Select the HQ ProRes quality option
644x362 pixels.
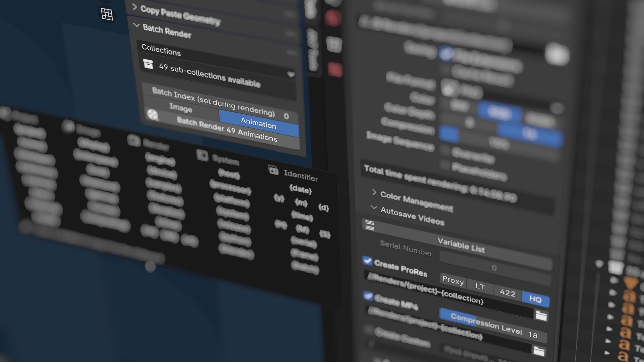click(535, 299)
